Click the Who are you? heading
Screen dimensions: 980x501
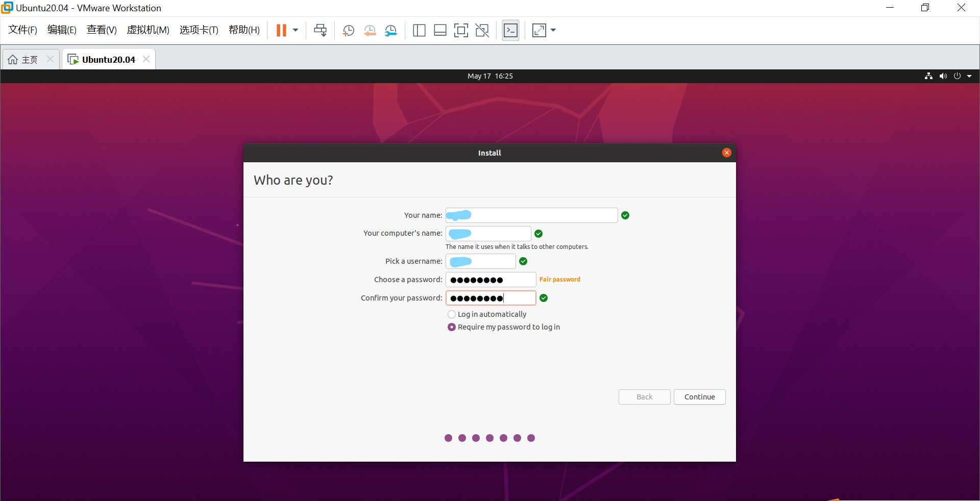[x=293, y=180]
